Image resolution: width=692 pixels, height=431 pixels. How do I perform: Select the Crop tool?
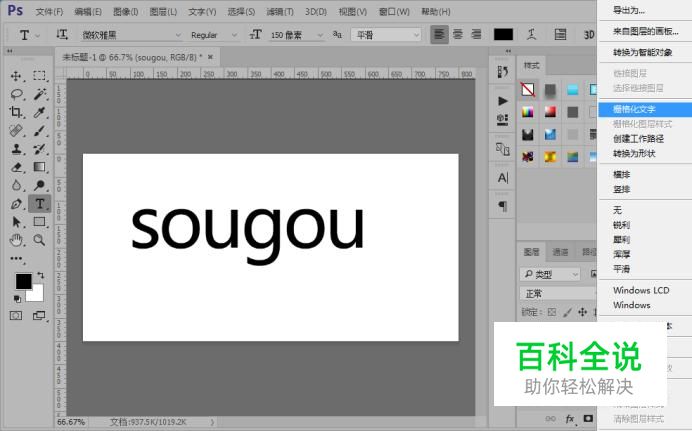pos(16,112)
